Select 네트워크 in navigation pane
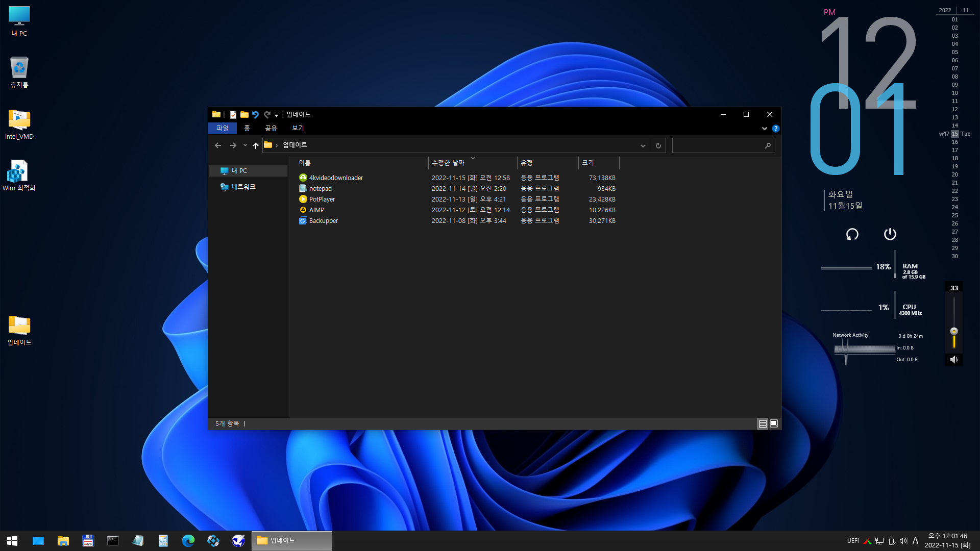This screenshot has width=980, height=551. (x=249, y=187)
